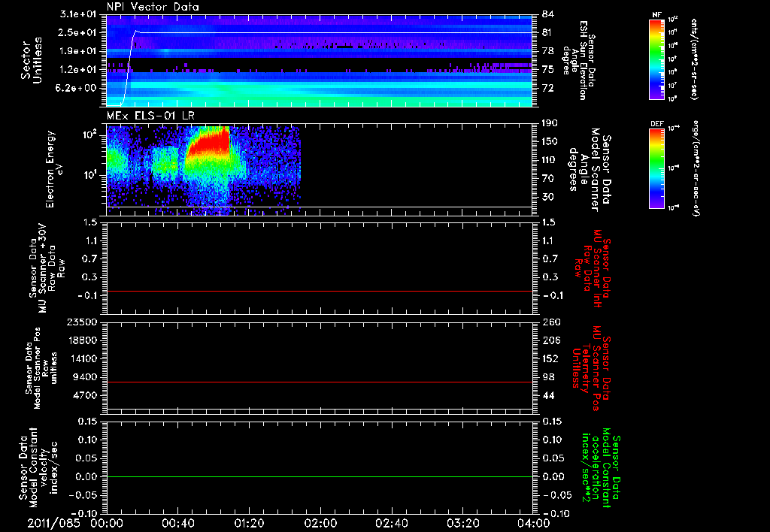Screen dimensions: 770x532
Task: Click the 4700 scanner position tick value
Action: tap(84, 395)
